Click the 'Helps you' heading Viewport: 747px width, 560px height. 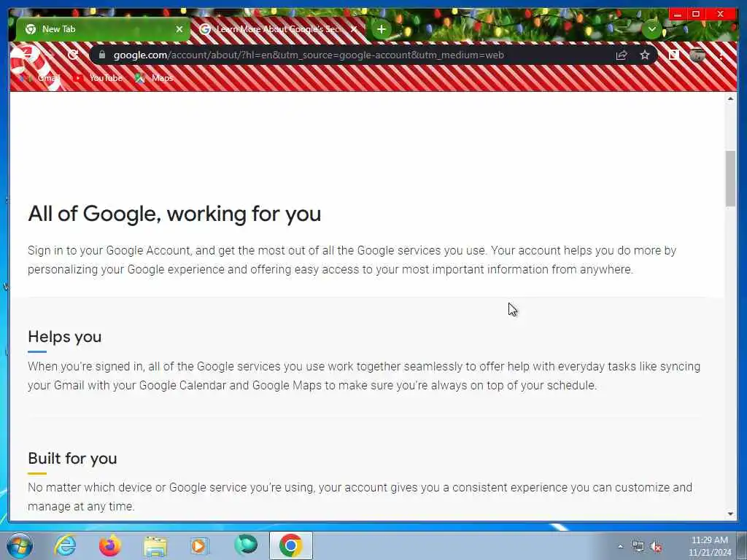(x=65, y=337)
